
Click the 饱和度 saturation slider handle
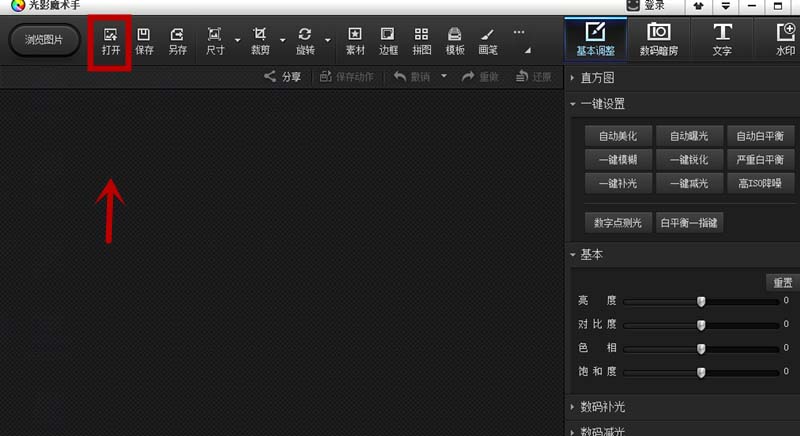point(701,372)
